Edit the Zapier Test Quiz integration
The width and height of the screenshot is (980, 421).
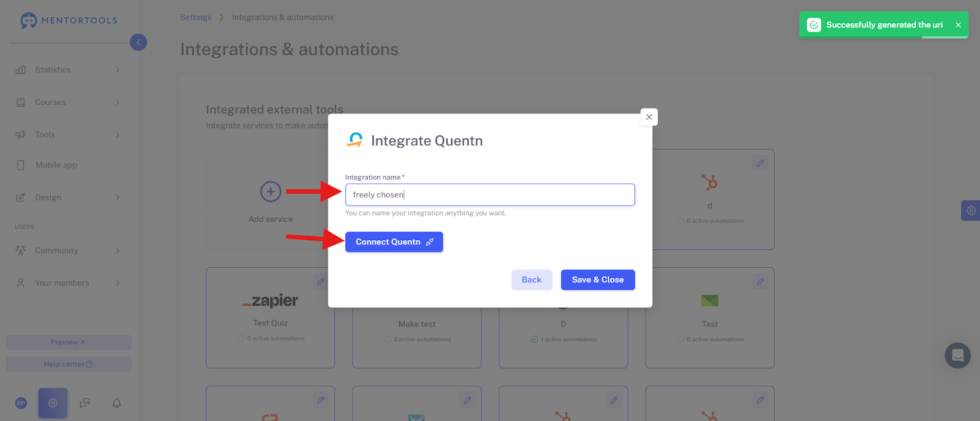pyautogui.click(x=320, y=282)
